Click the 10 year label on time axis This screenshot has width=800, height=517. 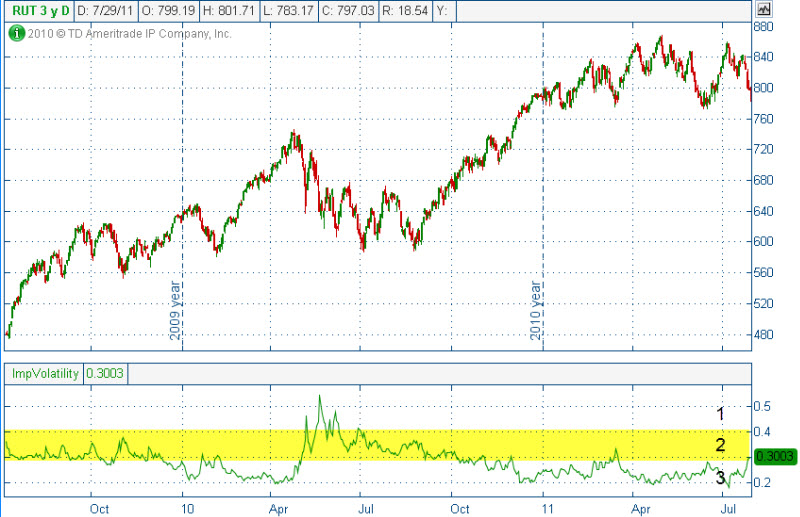[x=188, y=509]
